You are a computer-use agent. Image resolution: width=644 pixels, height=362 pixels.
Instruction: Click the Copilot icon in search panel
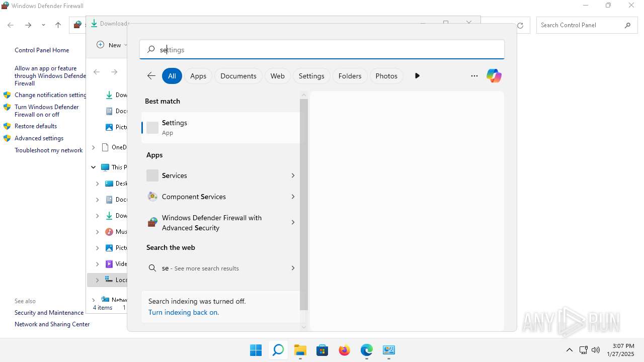click(494, 76)
